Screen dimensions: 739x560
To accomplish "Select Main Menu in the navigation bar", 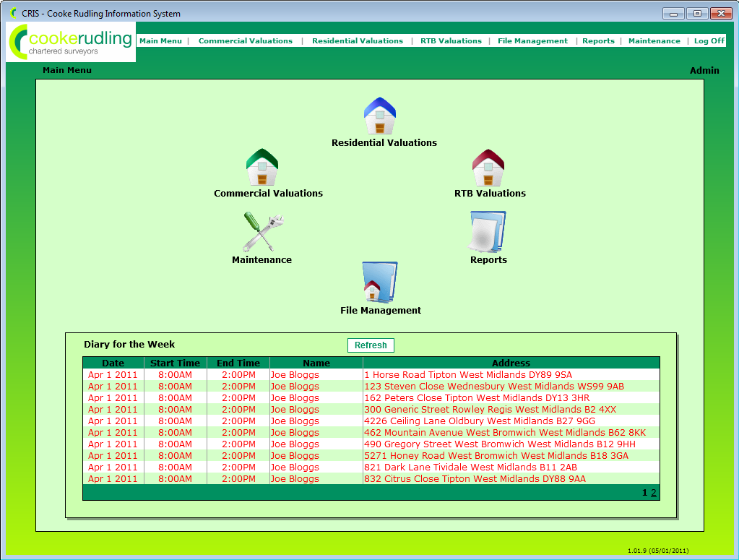I will click(x=160, y=41).
